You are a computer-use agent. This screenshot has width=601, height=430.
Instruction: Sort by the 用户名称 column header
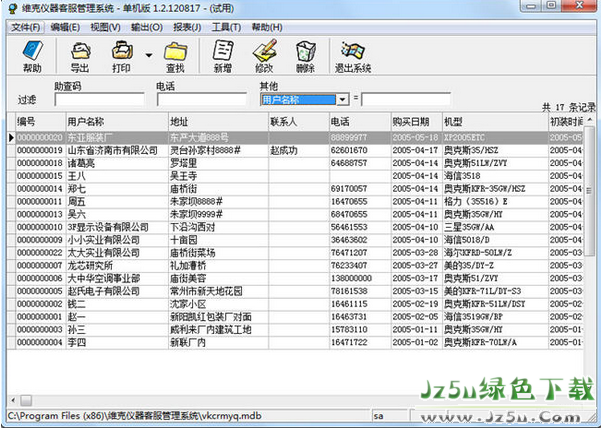[x=117, y=122]
